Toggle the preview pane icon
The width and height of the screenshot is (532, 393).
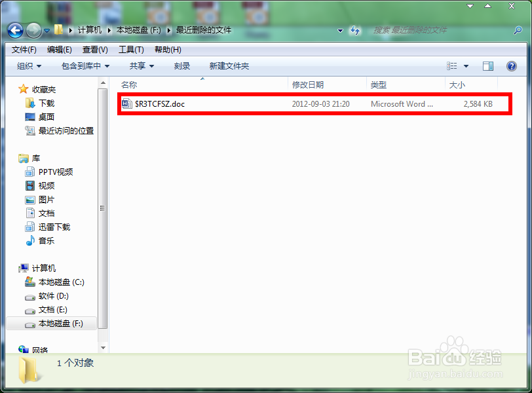(x=488, y=65)
